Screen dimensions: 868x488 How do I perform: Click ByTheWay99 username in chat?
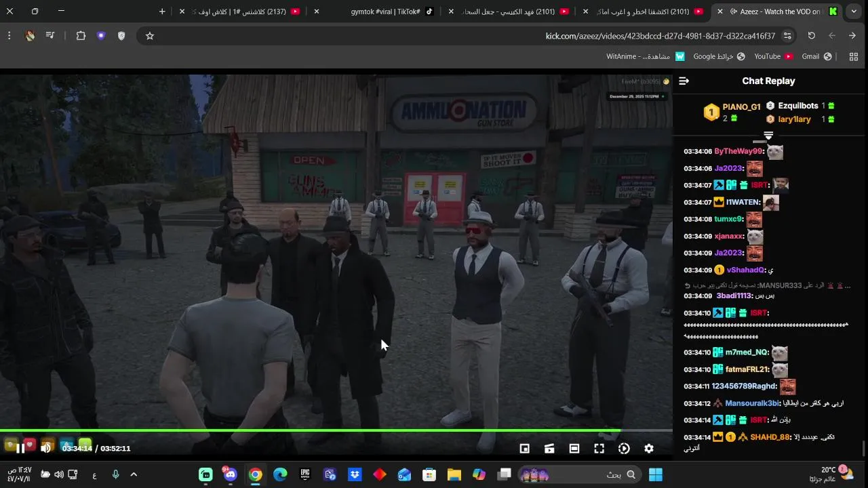click(738, 151)
